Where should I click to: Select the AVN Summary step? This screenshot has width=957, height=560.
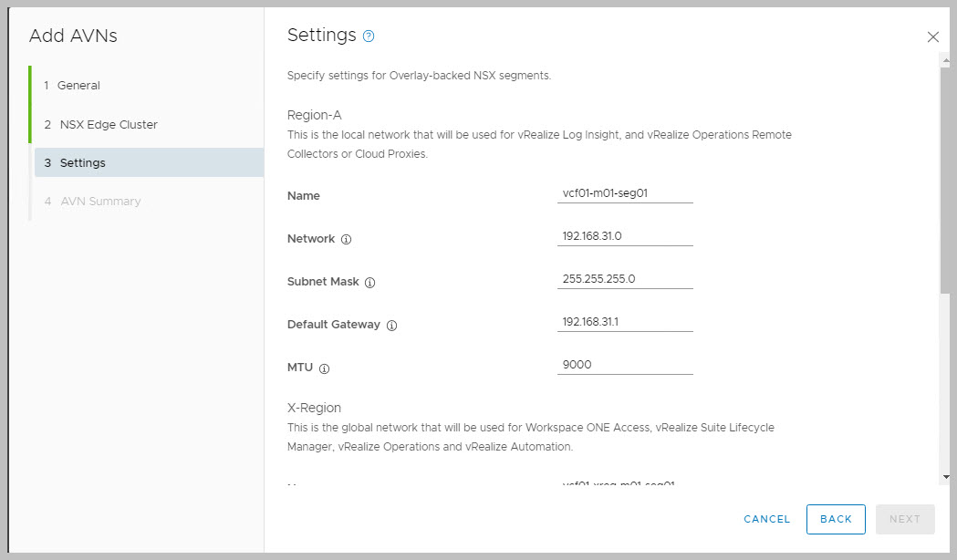(x=100, y=202)
